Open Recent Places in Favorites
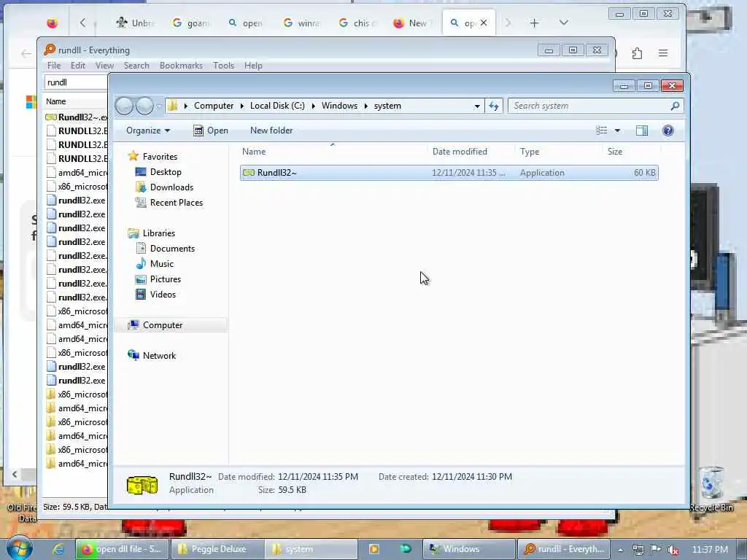Image resolution: width=747 pixels, height=560 pixels. [x=177, y=203]
